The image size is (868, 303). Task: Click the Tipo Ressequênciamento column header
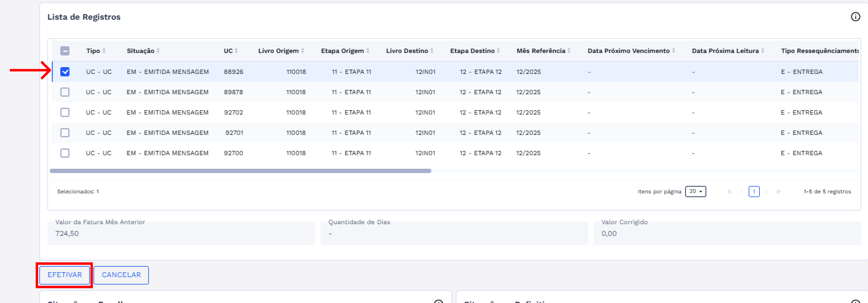point(819,50)
